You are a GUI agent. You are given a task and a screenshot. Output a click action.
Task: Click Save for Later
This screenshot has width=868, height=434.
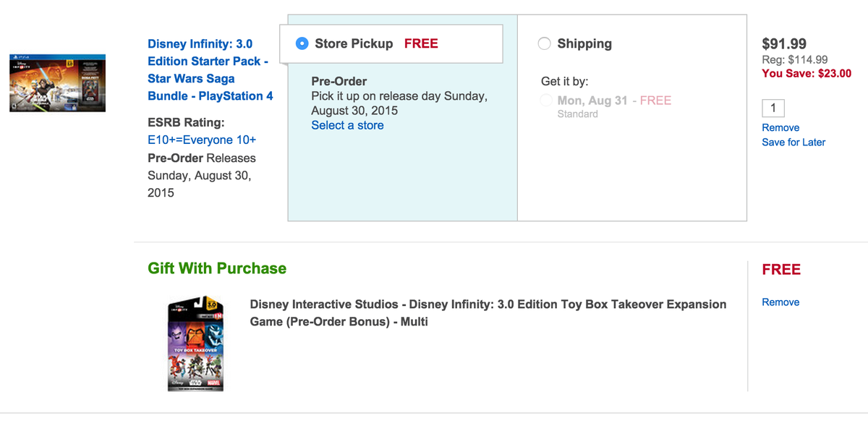coord(793,142)
